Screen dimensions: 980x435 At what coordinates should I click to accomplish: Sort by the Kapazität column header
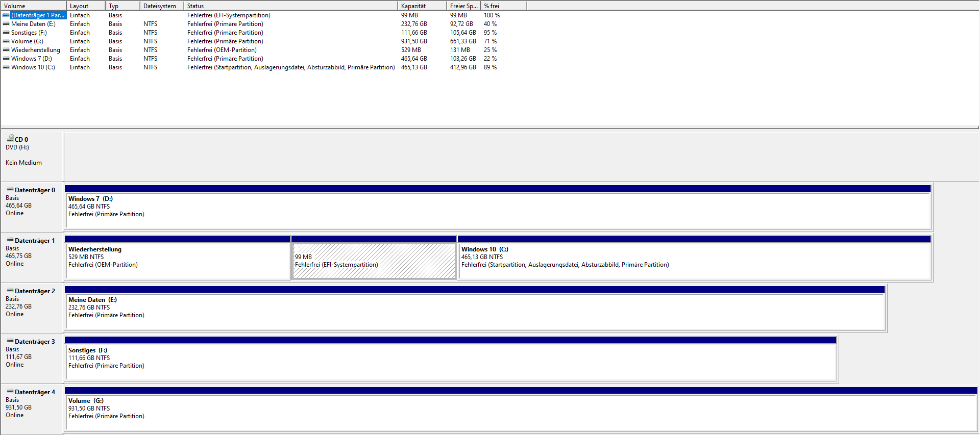[422, 6]
